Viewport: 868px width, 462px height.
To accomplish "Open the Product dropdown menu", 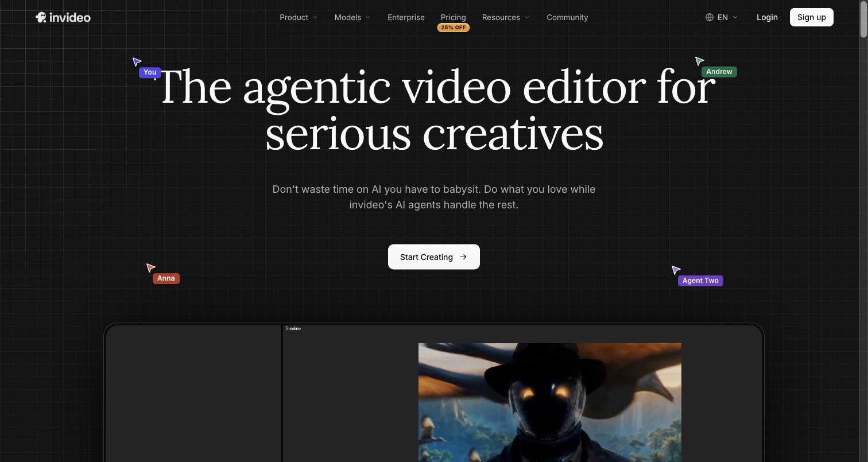I will pyautogui.click(x=299, y=17).
